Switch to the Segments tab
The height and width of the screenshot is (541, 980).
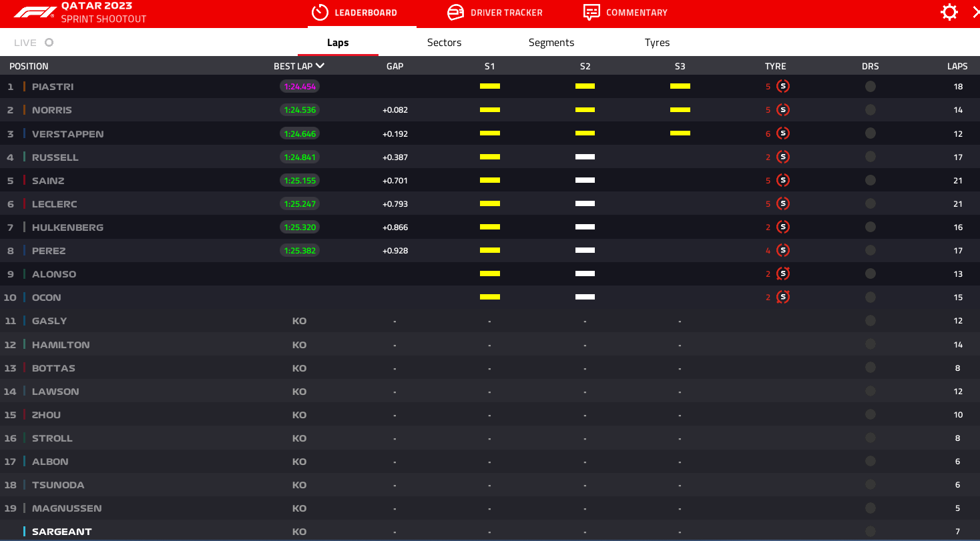(551, 43)
